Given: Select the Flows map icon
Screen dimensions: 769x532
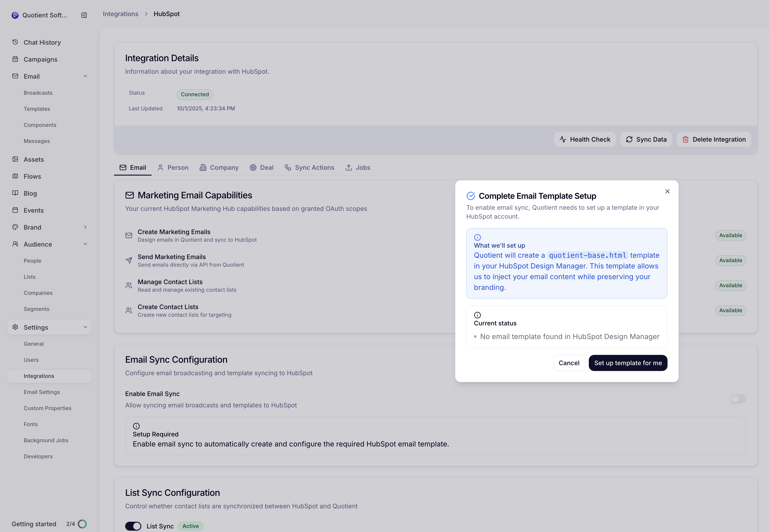Looking at the screenshot, I should tap(15, 176).
